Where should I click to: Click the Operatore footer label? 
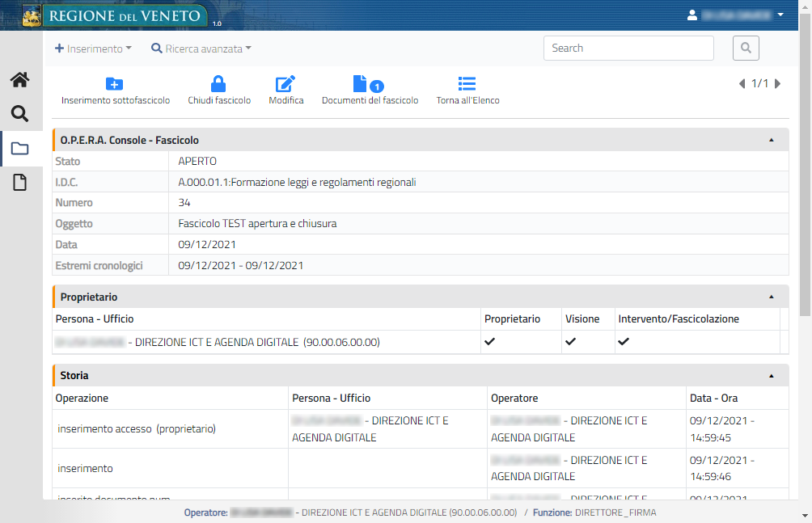point(205,512)
